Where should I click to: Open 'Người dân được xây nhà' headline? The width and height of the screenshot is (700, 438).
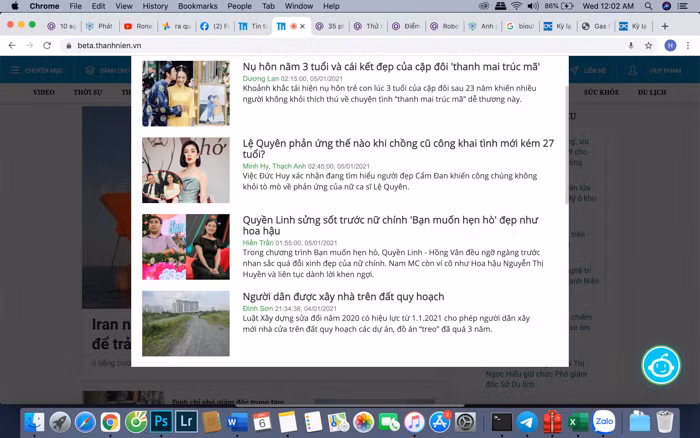[343, 297]
